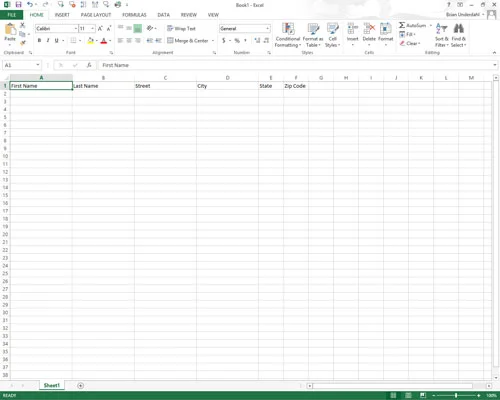
Task: Click the Delete cells icon
Action: pos(369,29)
